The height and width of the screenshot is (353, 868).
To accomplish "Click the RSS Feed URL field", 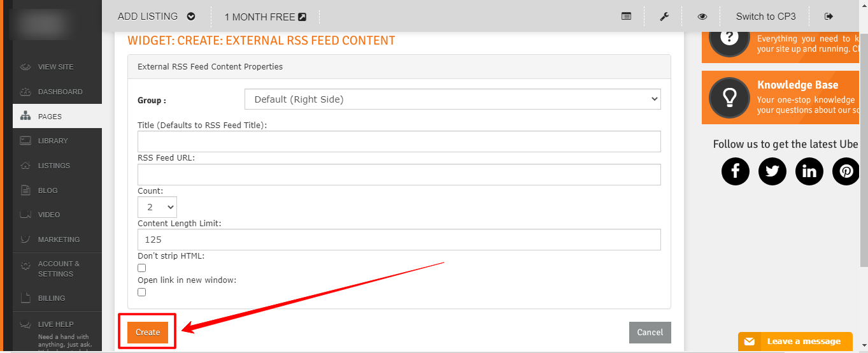I will (x=399, y=175).
